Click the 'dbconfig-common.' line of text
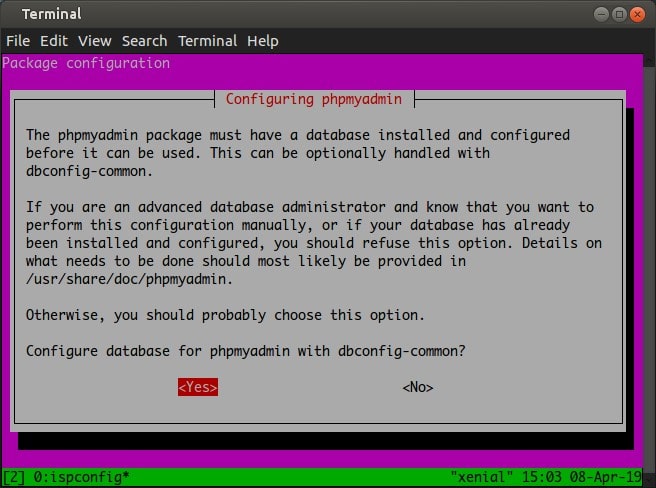This screenshot has width=656, height=488. tap(90, 171)
